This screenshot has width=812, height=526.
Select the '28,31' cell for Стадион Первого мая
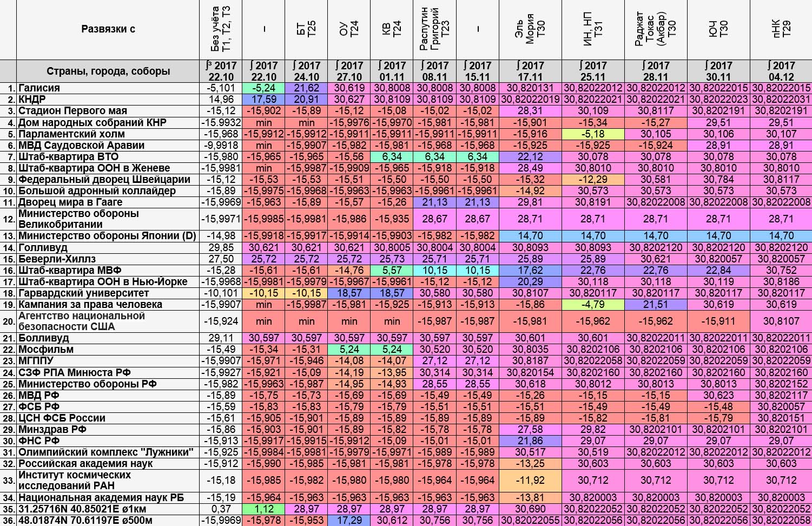tap(530, 110)
